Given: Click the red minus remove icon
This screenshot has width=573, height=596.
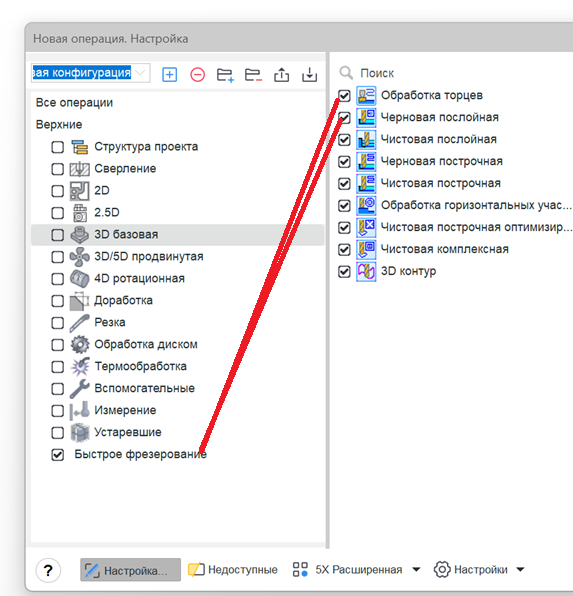Looking at the screenshot, I should pos(197,74).
